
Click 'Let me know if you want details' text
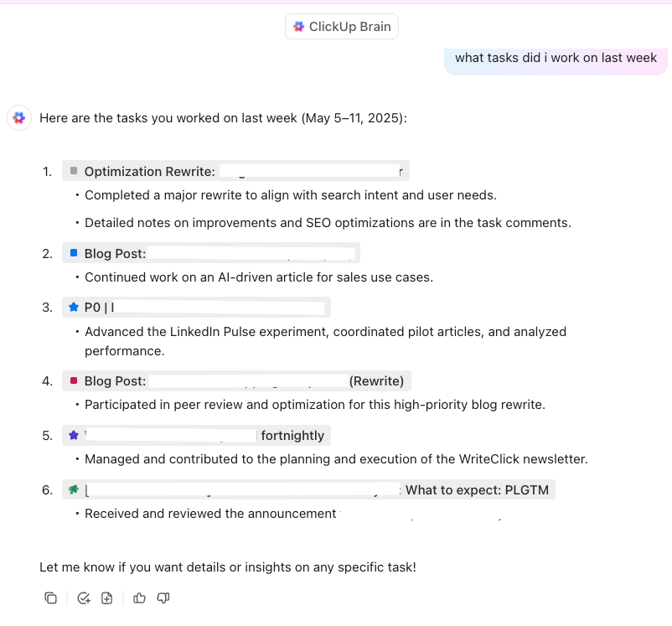pos(228,567)
